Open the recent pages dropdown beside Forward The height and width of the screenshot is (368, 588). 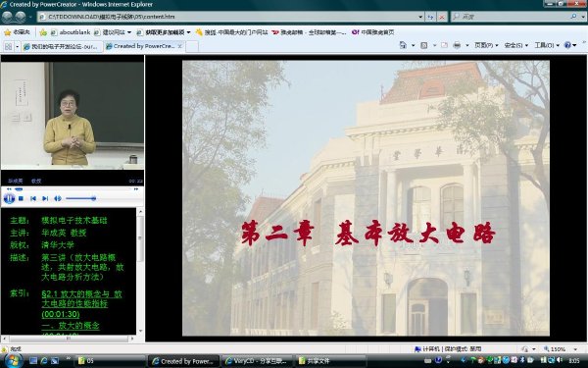(x=30, y=17)
